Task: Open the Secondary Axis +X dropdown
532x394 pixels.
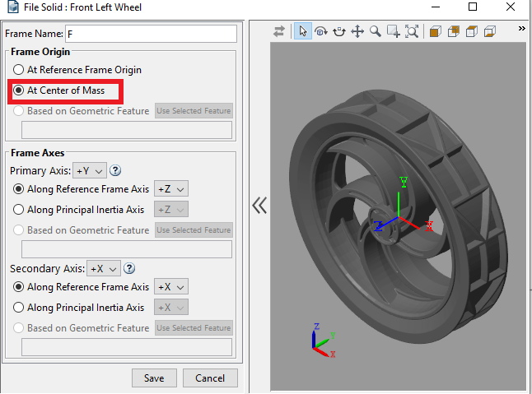Action: (x=104, y=268)
